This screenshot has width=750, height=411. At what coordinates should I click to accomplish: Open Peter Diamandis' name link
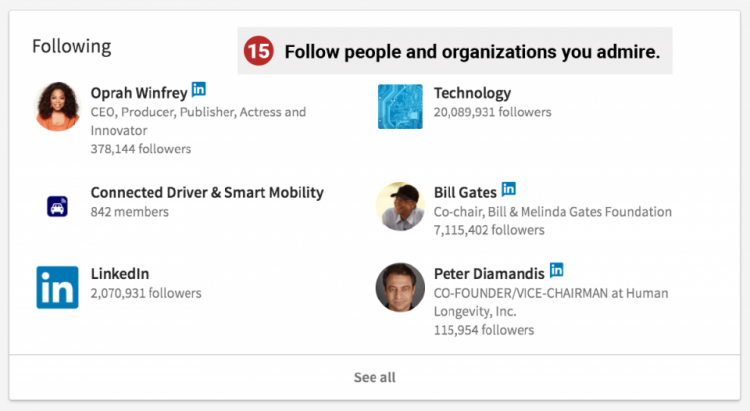click(x=488, y=273)
